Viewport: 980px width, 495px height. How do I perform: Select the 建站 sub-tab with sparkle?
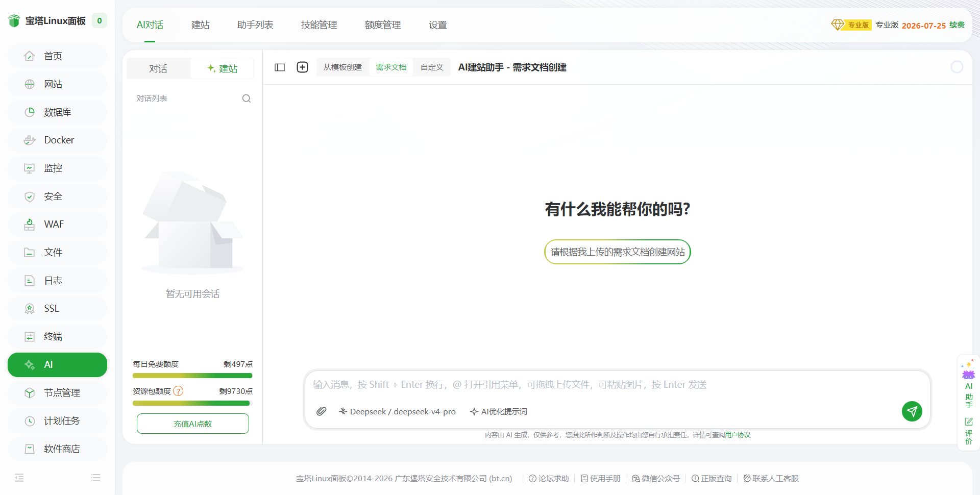point(223,68)
